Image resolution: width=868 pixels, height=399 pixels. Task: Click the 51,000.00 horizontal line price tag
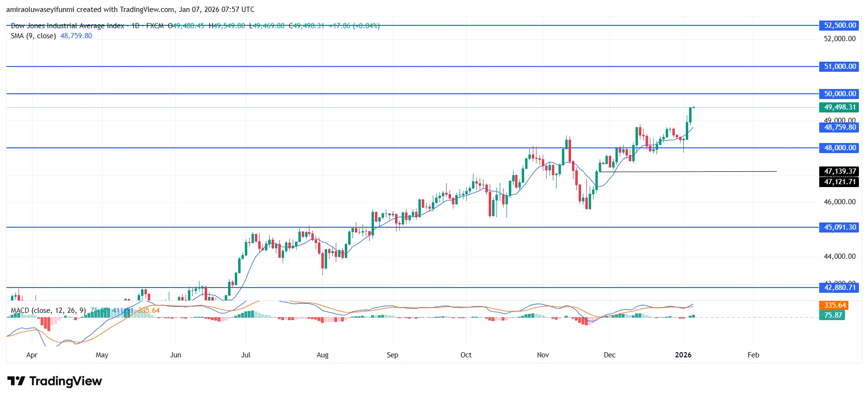[839, 66]
